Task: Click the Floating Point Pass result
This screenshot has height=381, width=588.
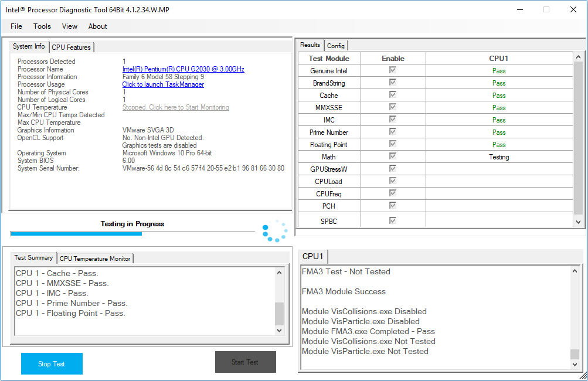Action: pyautogui.click(x=499, y=145)
